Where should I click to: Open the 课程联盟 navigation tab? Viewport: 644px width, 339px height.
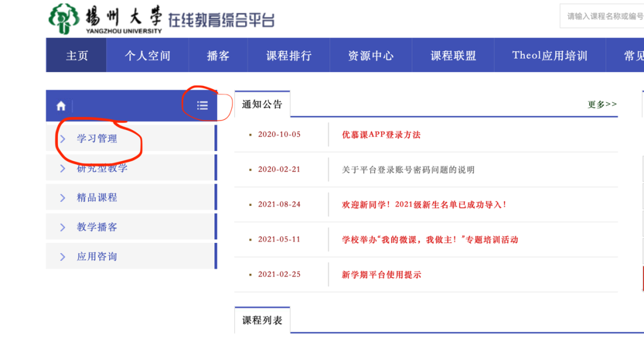pos(453,55)
